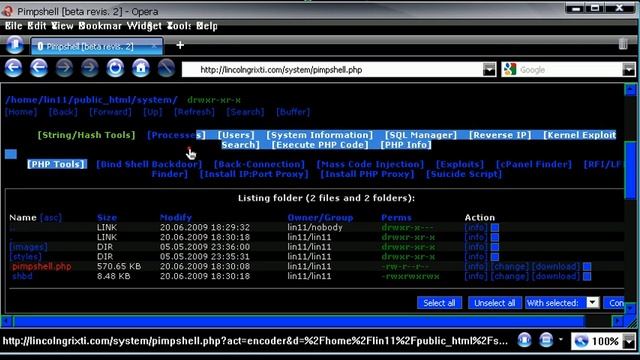Screen dimensions: 640x360
Task: Click the PHP Tools link
Action: (57, 164)
